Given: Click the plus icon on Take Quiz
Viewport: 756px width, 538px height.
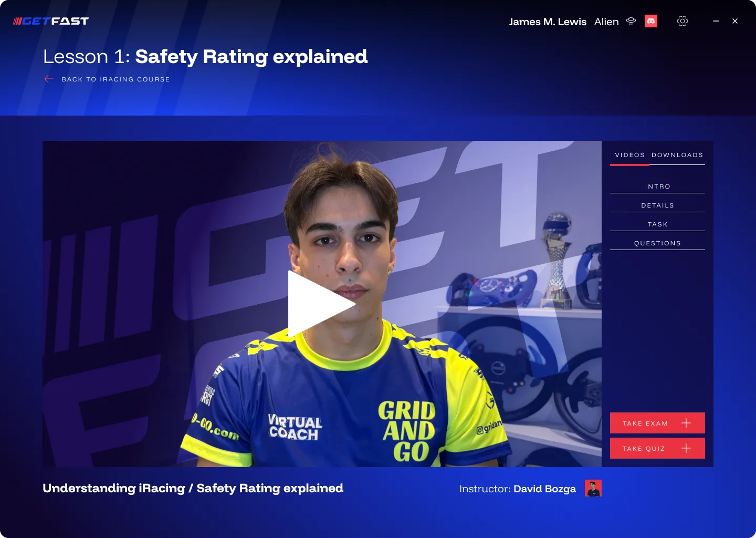Looking at the screenshot, I should [x=686, y=448].
